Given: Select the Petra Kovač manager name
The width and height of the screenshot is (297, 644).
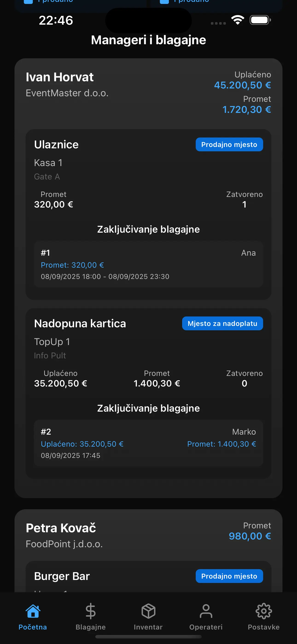Looking at the screenshot, I should [61, 528].
